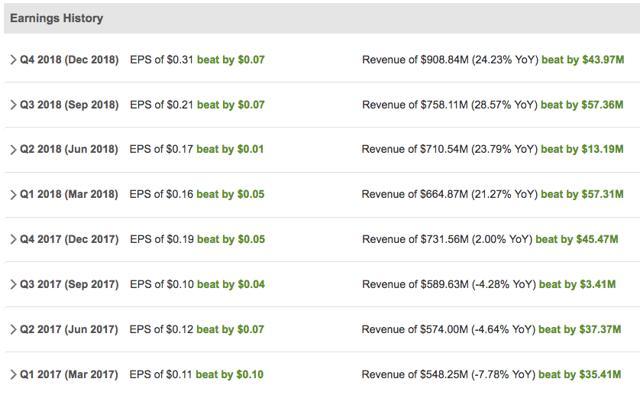Expand the Q3 2018 earnings row chevron

point(13,105)
